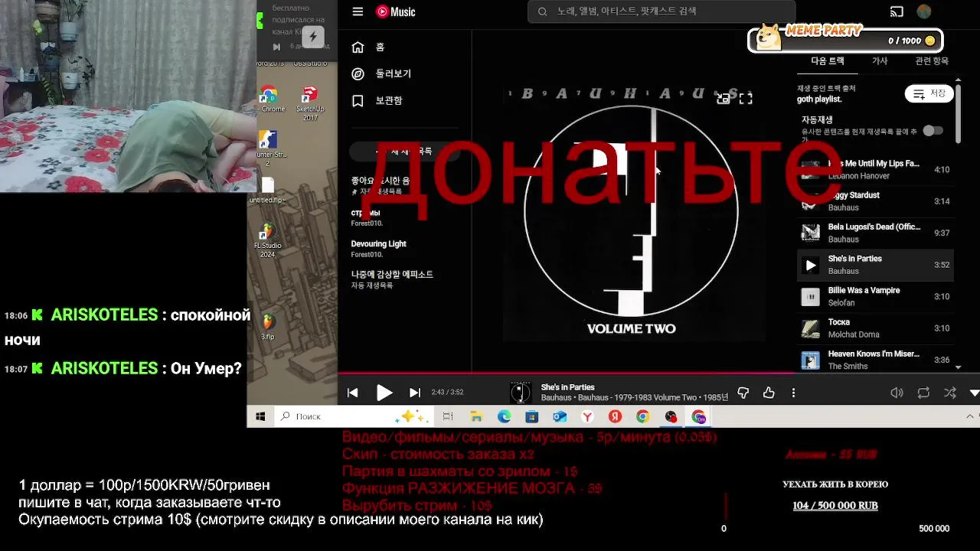Skip to next track
The image size is (980, 551).
pos(415,393)
